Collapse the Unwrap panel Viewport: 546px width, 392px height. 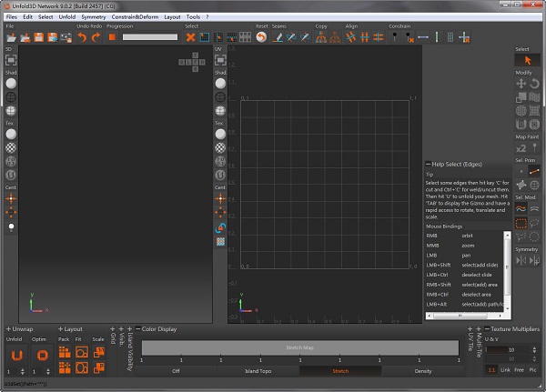coord(8,328)
